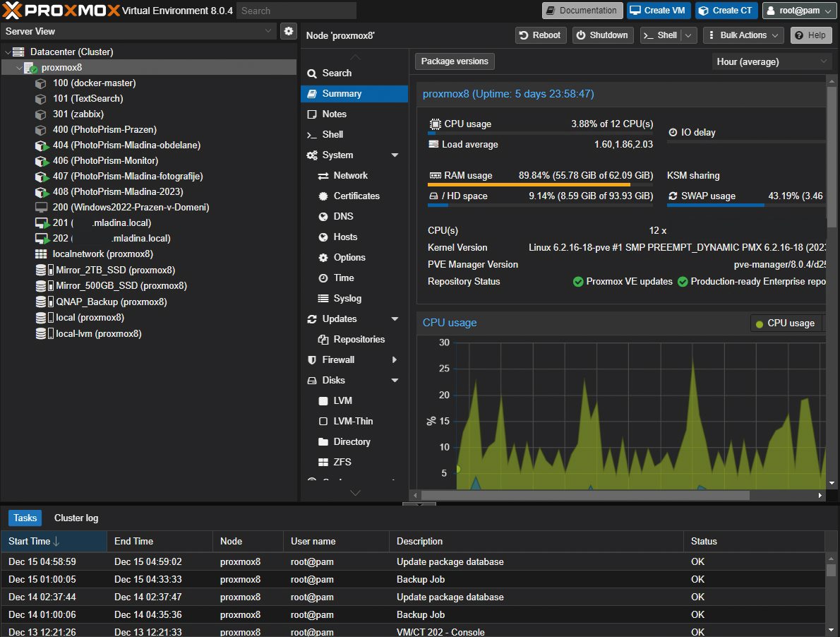
Task: Click container icon of 408 (PhotoPrism-Mladina-2023)
Action: (x=41, y=192)
